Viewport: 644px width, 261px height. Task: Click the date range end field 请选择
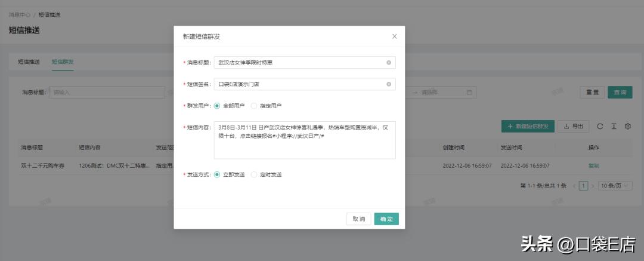(x=429, y=92)
